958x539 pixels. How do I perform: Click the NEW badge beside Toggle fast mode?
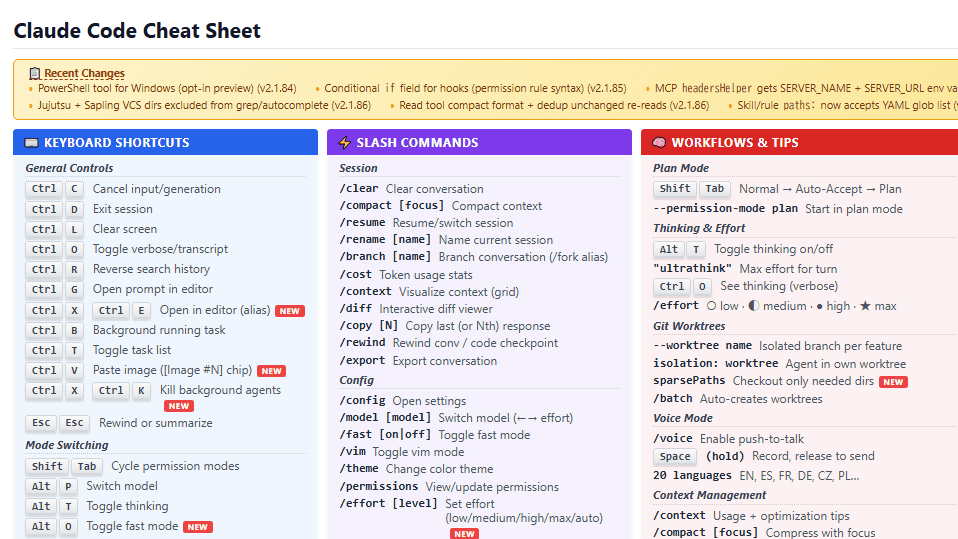[198, 527]
